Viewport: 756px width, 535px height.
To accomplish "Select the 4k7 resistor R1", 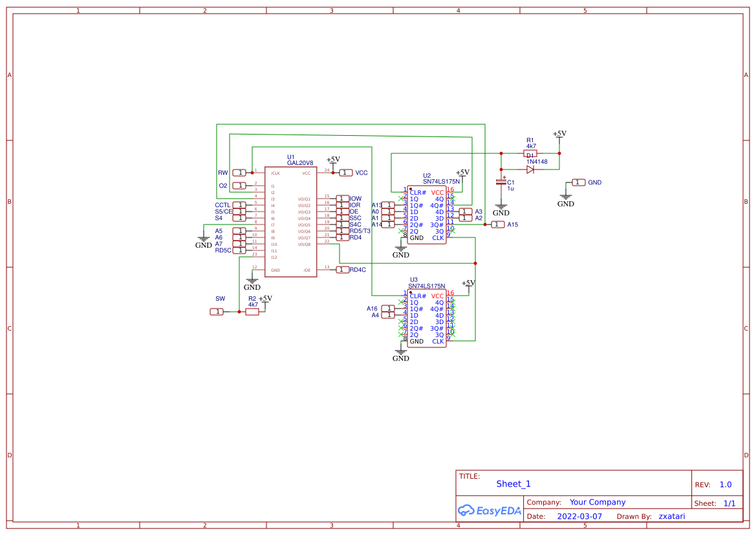I will (531, 153).
